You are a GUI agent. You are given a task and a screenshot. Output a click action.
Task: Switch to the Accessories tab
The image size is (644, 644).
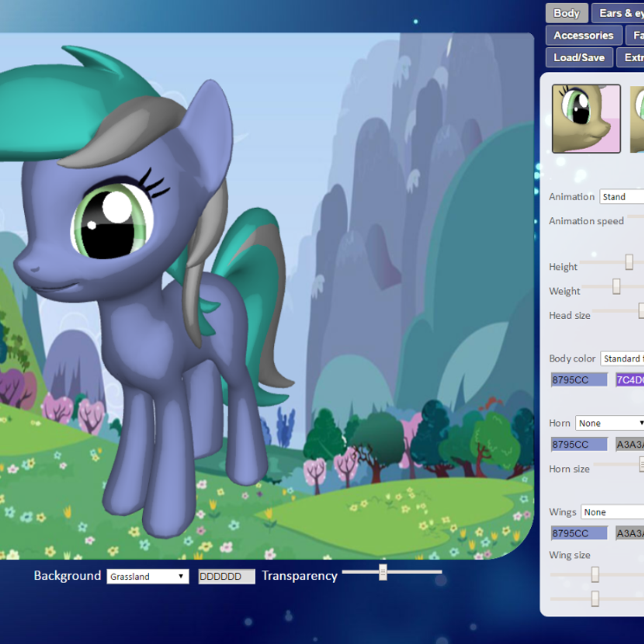click(584, 35)
